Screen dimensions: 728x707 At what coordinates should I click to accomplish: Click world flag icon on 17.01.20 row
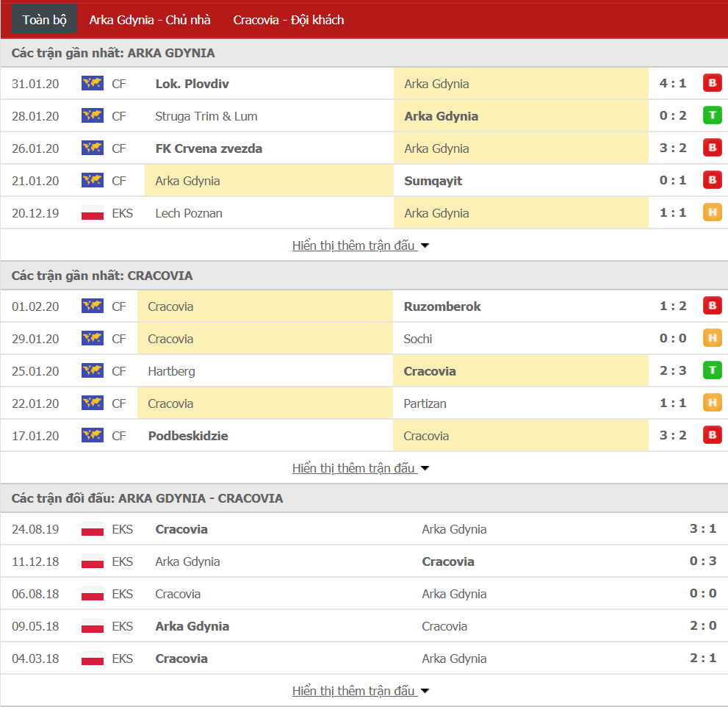tap(93, 436)
